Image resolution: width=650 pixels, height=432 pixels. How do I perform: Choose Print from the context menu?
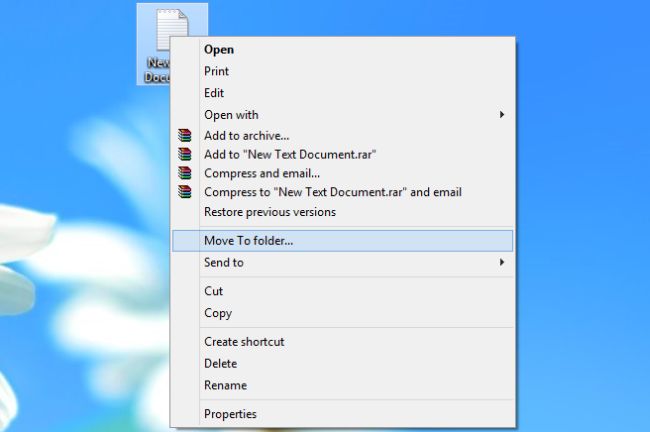tap(343, 71)
